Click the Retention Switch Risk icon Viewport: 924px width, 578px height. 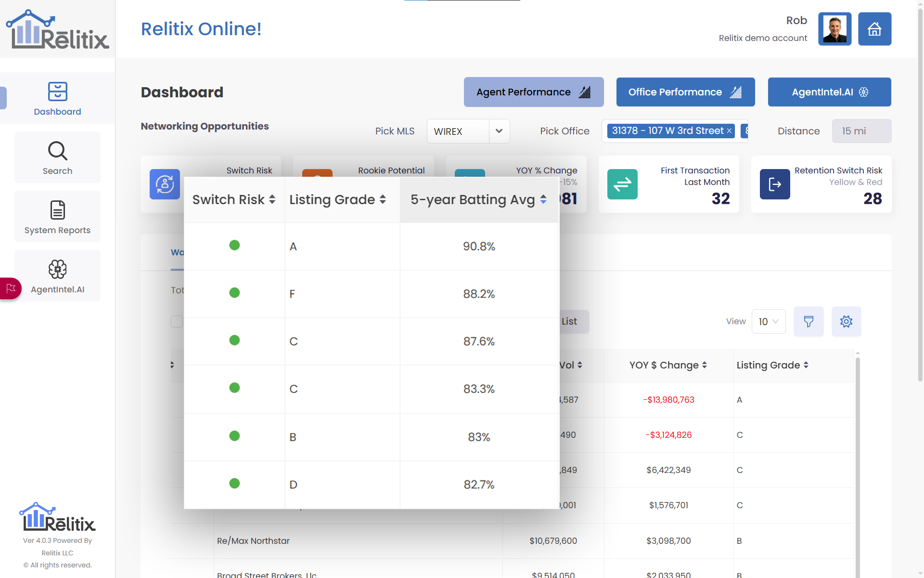[x=775, y=184]
